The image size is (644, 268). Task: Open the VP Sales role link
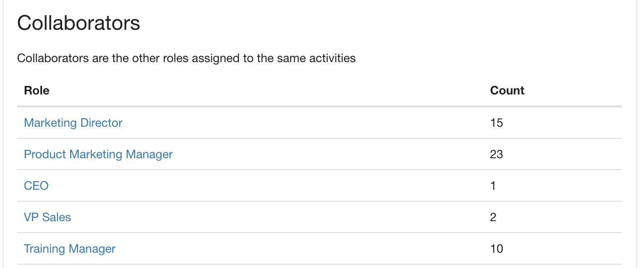tap(47, 217)
